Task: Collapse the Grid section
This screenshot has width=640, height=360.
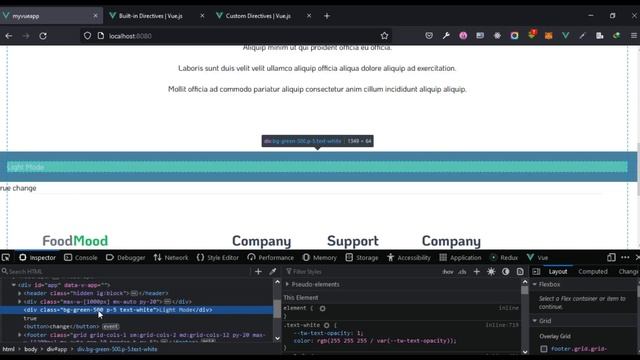Action: click(x=535, y=321)
